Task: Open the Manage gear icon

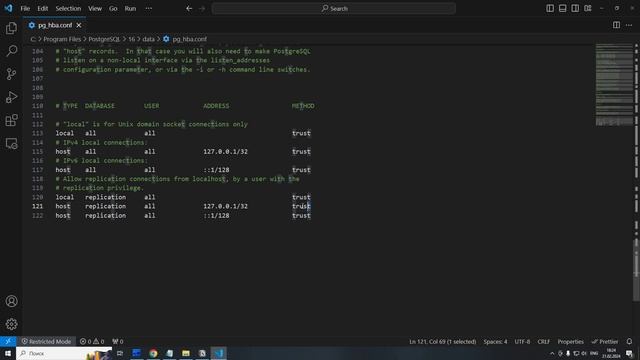Action: coord(11,324)
